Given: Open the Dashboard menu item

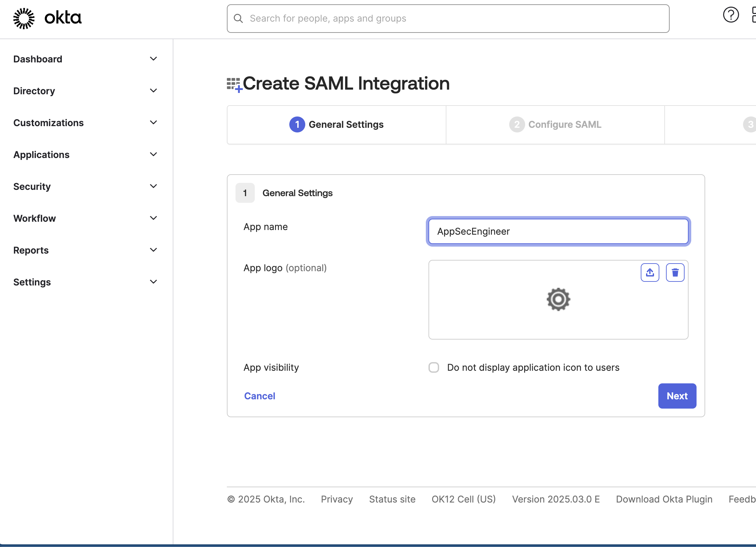Looking at the screenshot, I should (x=38, y=59).
